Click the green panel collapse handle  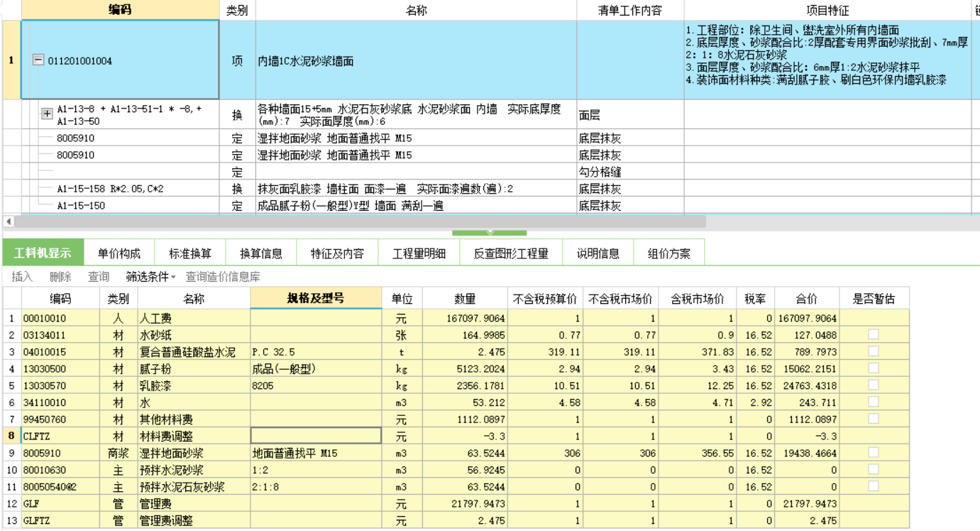point(490,232)
